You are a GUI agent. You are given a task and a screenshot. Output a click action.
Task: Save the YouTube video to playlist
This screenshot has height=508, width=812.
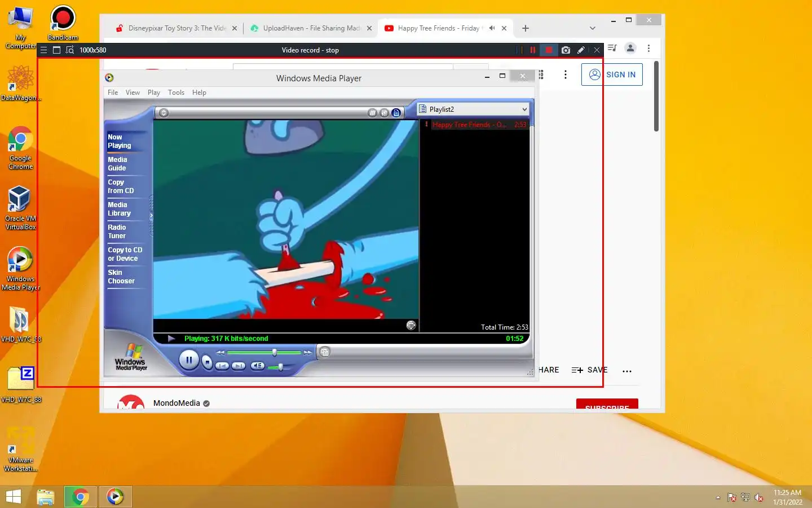coord(589,370)
